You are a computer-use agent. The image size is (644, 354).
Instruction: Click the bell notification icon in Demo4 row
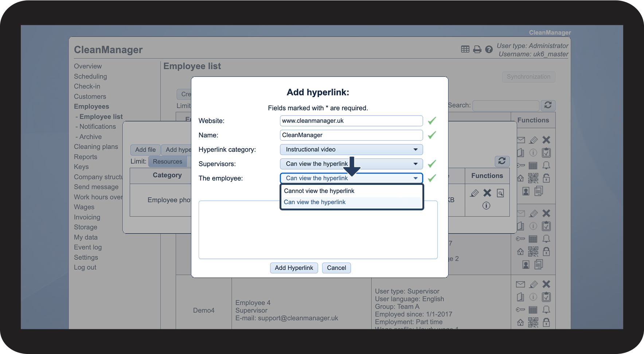546,310
